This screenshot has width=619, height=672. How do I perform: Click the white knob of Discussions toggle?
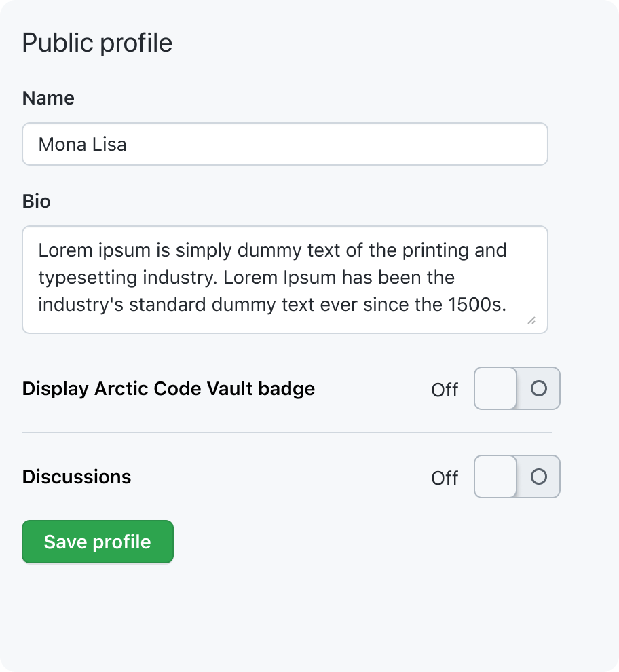tap(495, 477)
